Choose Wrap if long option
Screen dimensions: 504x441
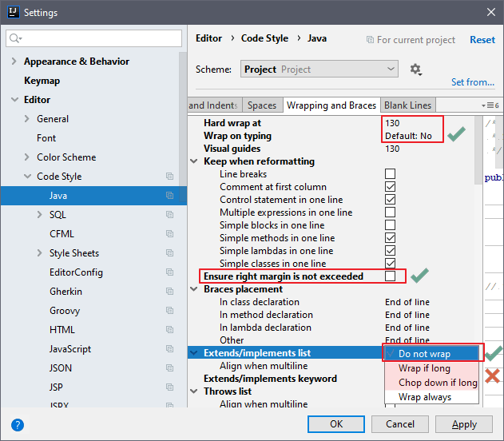coord(431,368)
